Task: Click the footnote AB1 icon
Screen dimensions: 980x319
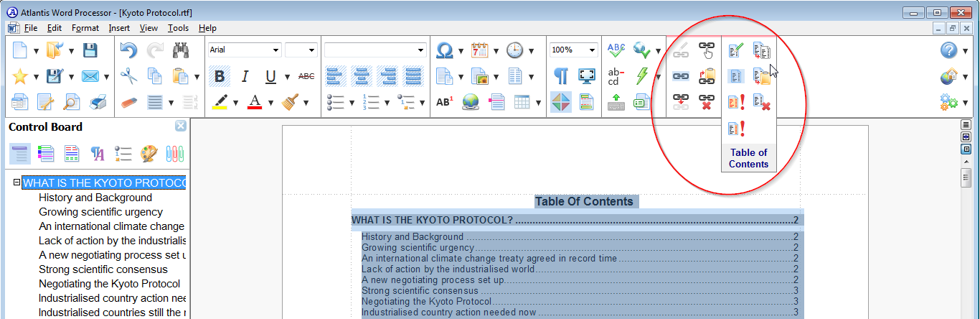Action: point(445,102)
